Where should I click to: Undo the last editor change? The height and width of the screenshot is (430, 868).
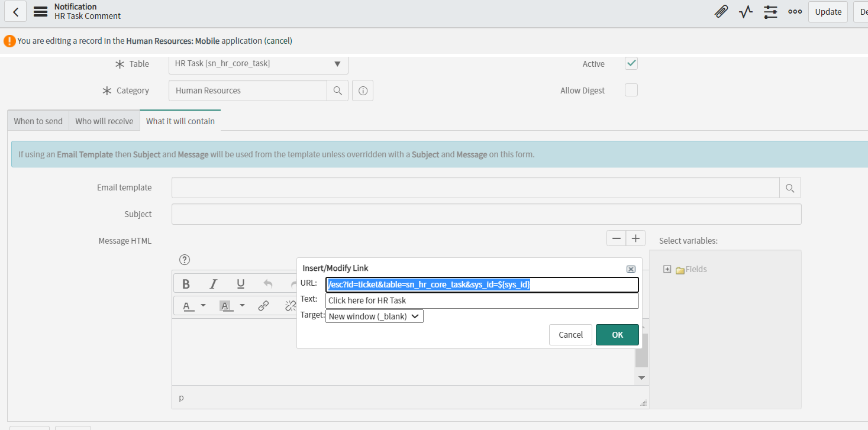click(268, 284)
